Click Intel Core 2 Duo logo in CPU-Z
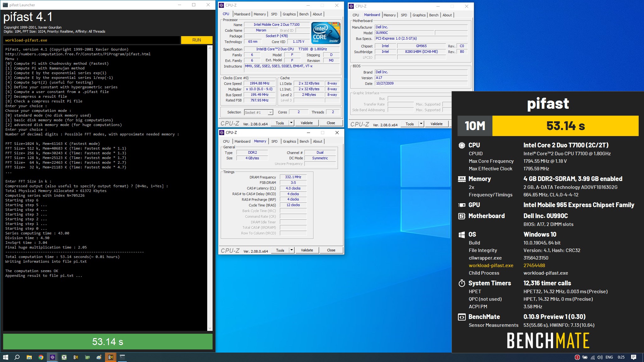644x362 pixels. point(326,33)
